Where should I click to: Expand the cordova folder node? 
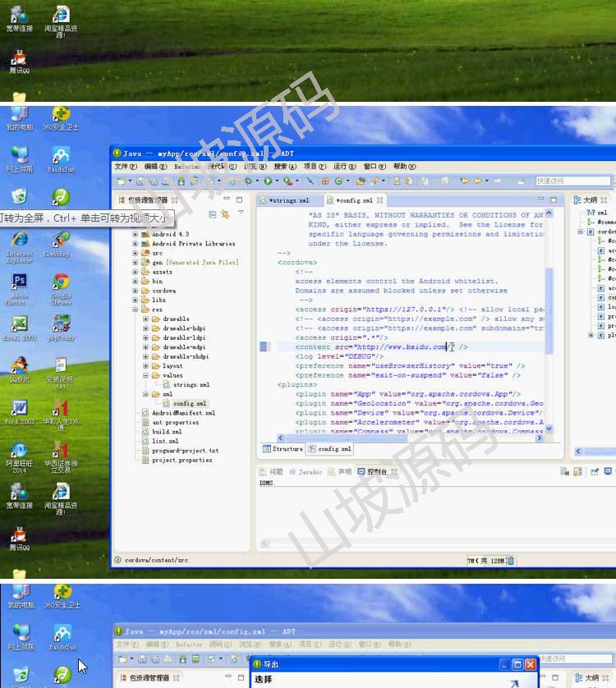(x=136, y=291)
